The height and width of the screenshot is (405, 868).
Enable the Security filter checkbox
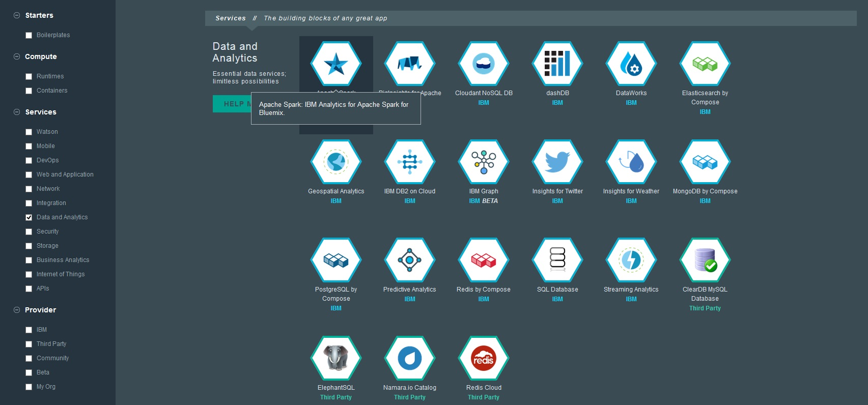[x=29, y=232]
